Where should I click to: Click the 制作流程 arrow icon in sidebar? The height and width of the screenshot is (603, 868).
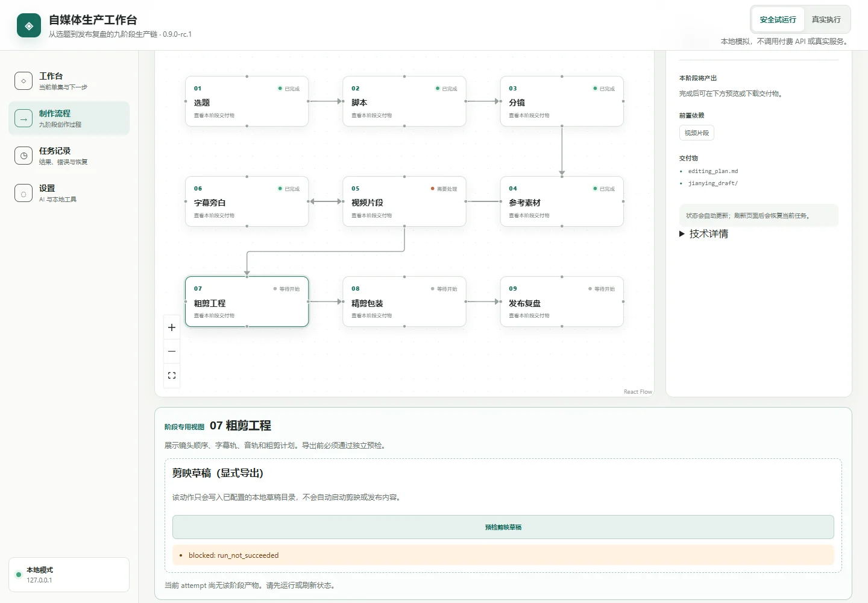24,118
